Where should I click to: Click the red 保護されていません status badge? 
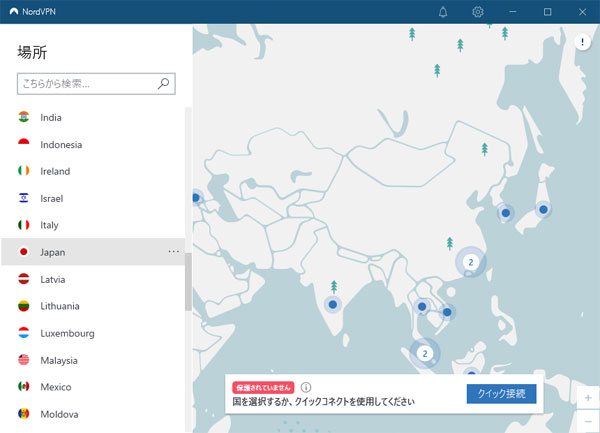(263, 387)
